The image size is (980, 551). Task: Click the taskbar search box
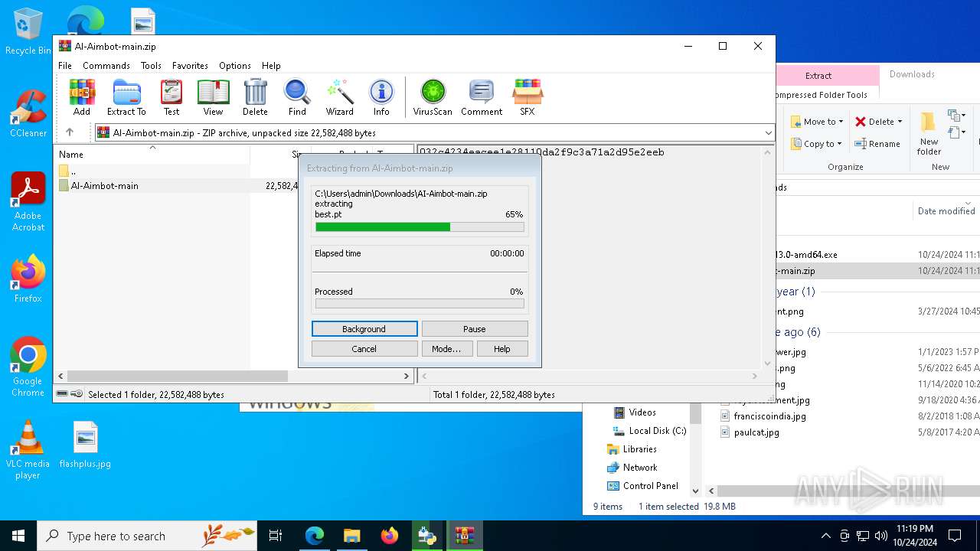147,536
